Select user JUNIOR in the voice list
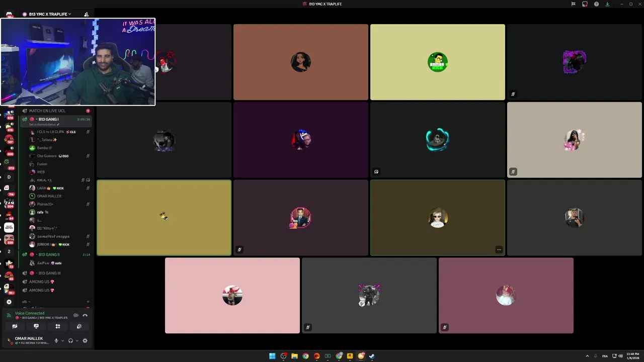Image resolution: width=644 pixels, height=362 pixels. (x=59, y=244)
